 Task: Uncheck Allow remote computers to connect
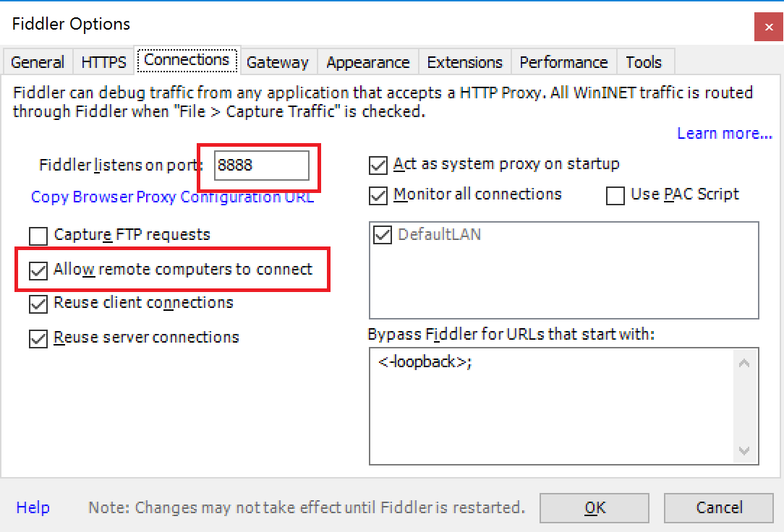click(38, 270)
